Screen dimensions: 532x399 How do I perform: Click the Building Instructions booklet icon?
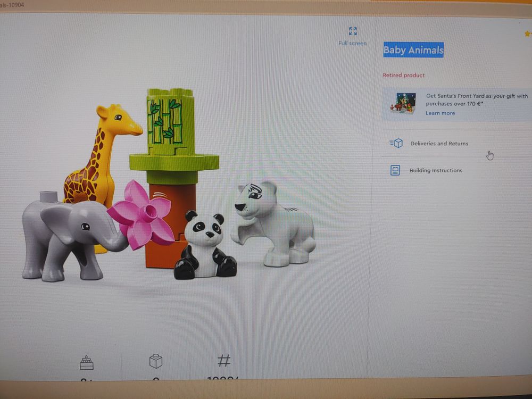395,170
